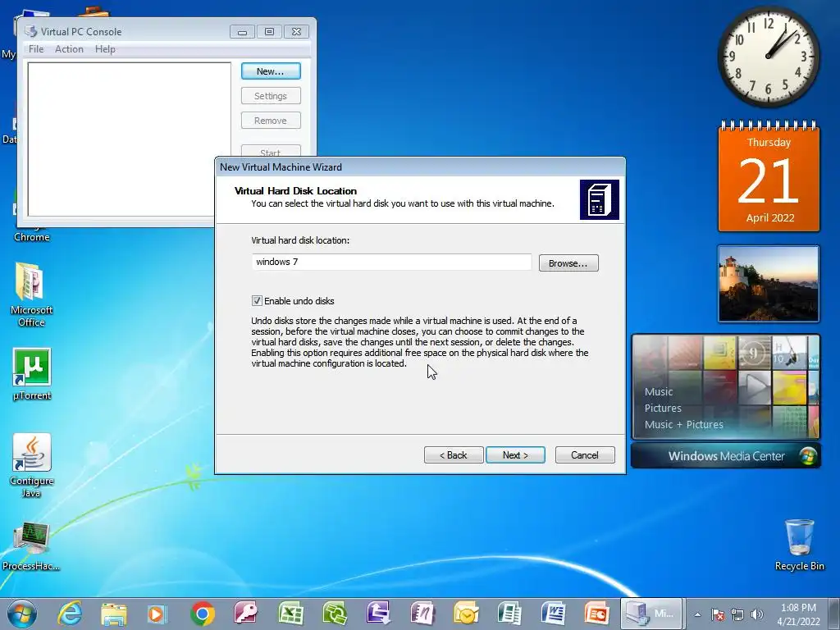
Task: Open Microsoft Word from the taskbar
Action: [554, 614]
